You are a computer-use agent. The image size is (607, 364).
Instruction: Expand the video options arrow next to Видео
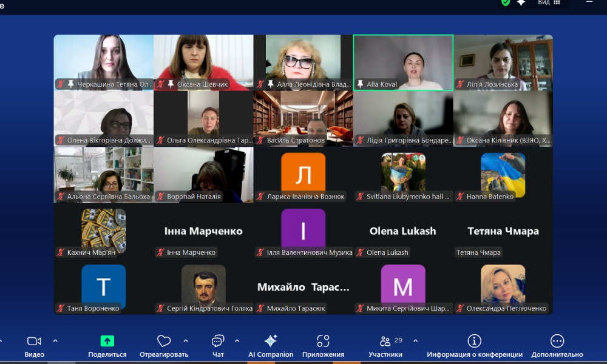(55, 340)
